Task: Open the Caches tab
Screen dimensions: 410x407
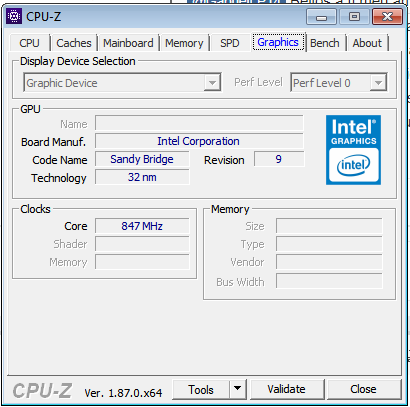Action: click(74, 43)
